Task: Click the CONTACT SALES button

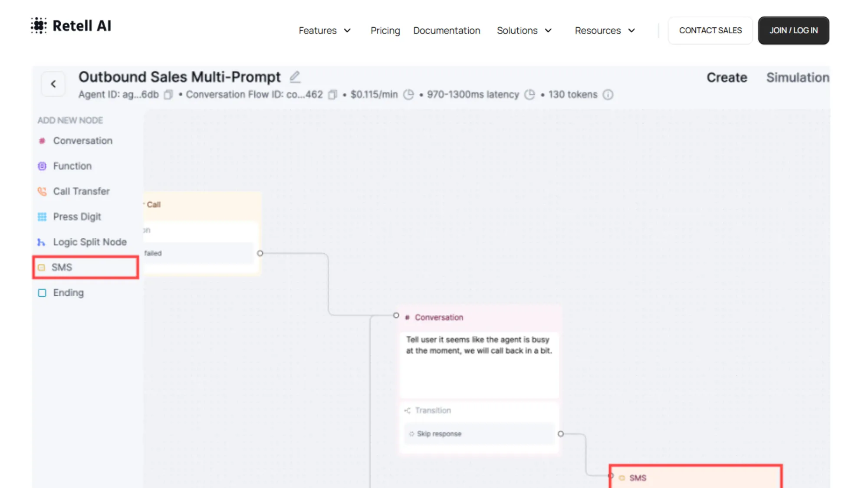Action: [x=710, y=30]
